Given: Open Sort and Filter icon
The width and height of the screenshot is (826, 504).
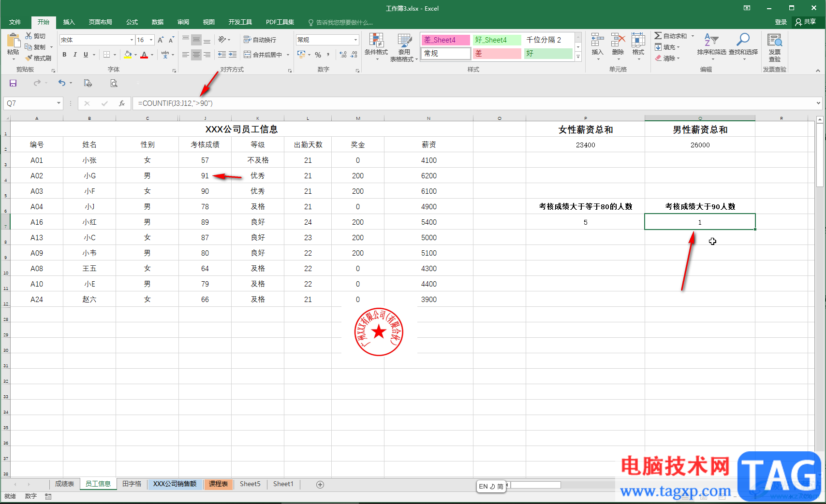Looking at the screenshot, I should point(711,40).
